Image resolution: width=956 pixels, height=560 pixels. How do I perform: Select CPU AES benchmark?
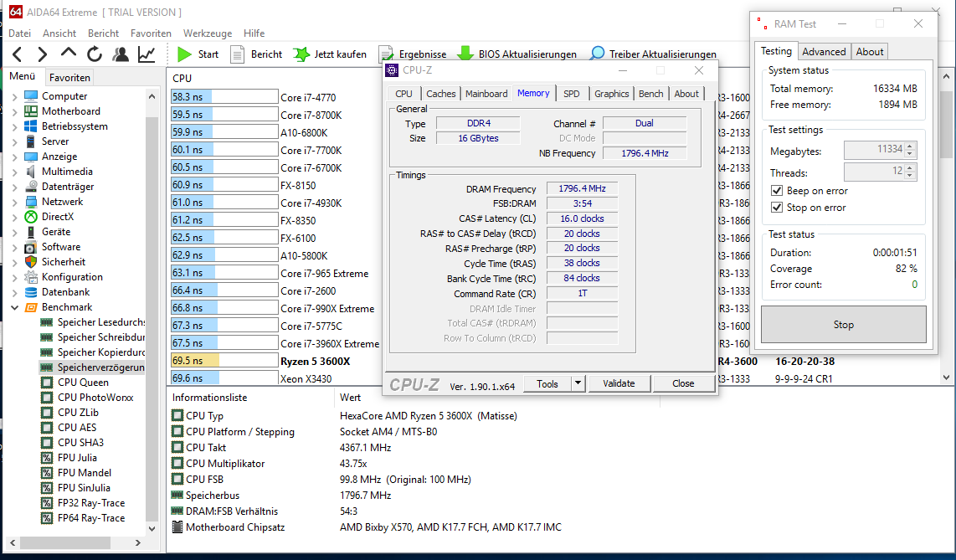pyautogui.click(x=77, y=427)
